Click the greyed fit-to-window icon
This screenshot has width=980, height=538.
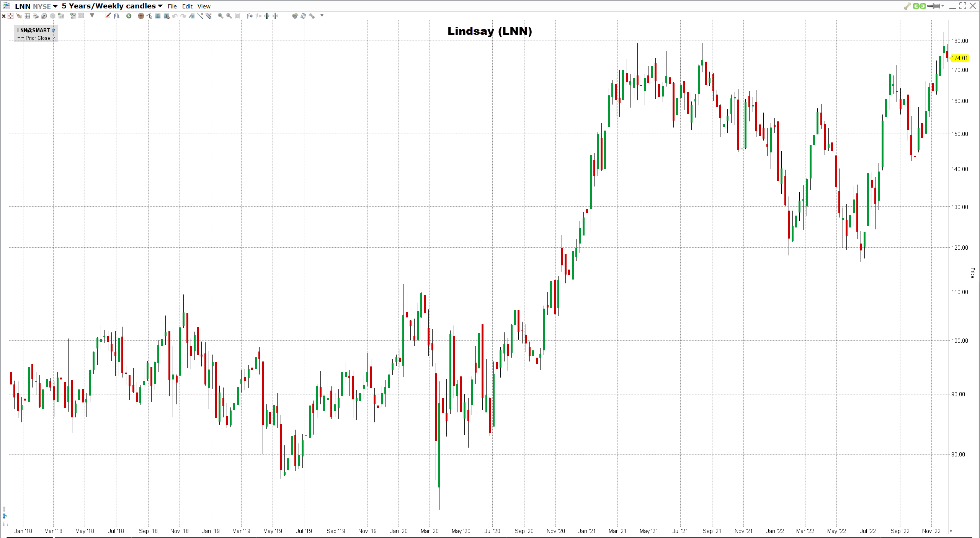coord(237,16)
